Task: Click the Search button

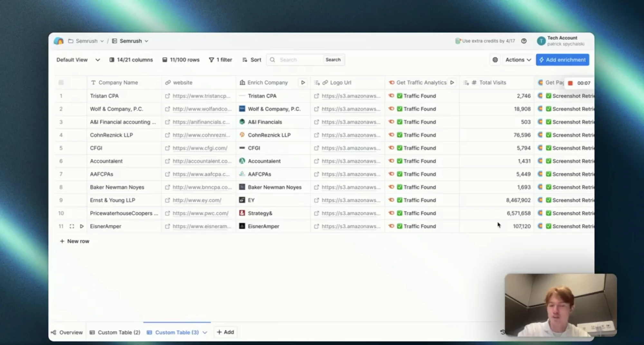Action: [x=333, y=60]
